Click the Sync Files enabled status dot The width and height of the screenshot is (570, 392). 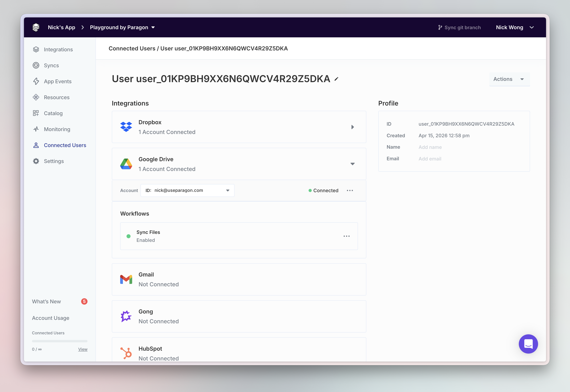[128, 236]
